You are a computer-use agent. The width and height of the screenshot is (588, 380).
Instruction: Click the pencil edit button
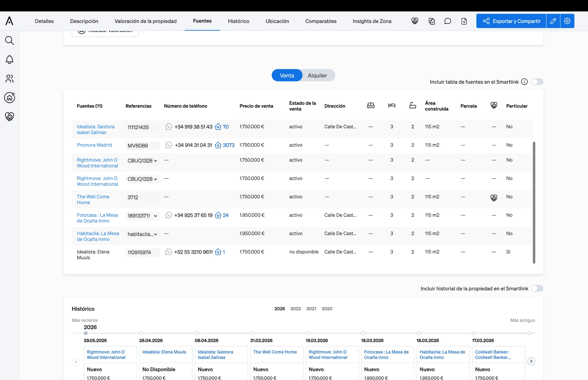point(553,21)
